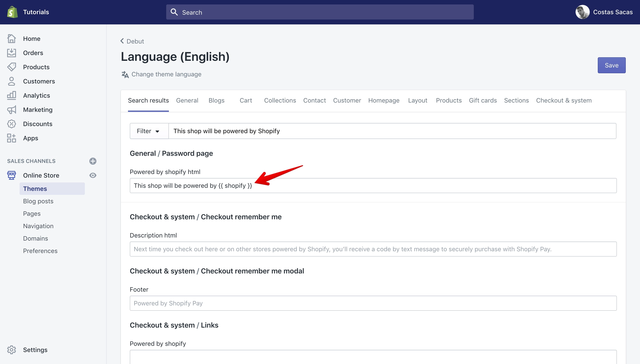This screenshot has height=364, width=640.
Task: Open Home in sidebar
Action: point(32,38)
